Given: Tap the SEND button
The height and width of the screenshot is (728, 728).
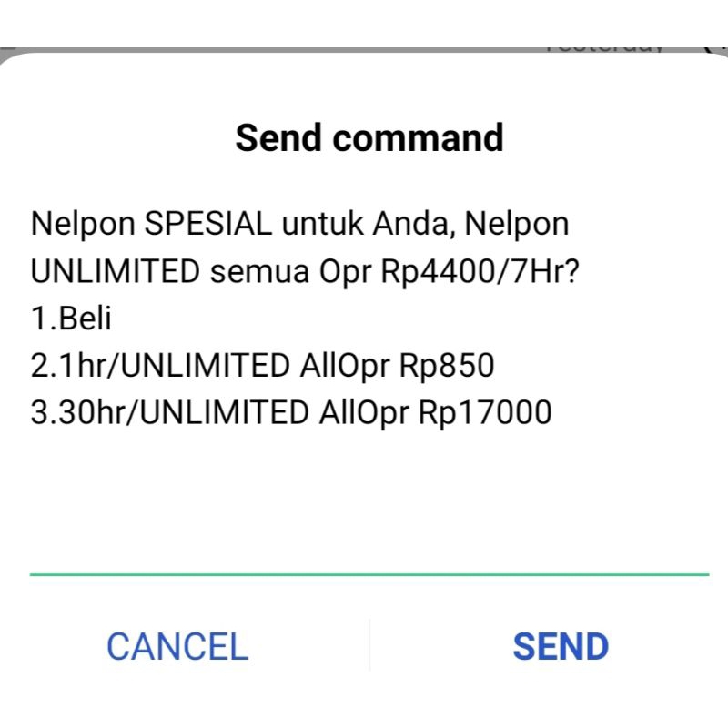Looking at the screenshot, I should [x=561, y=647].
